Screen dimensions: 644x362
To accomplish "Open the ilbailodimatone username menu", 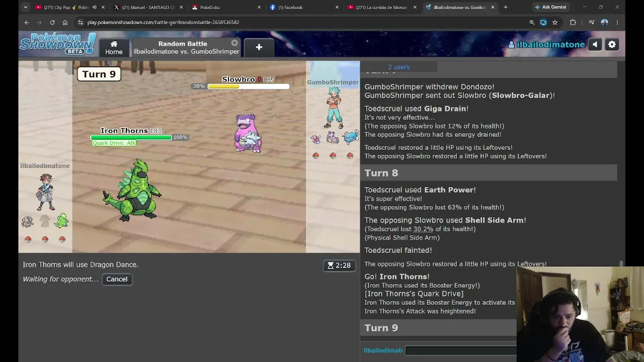I will [x=546, y=45].
